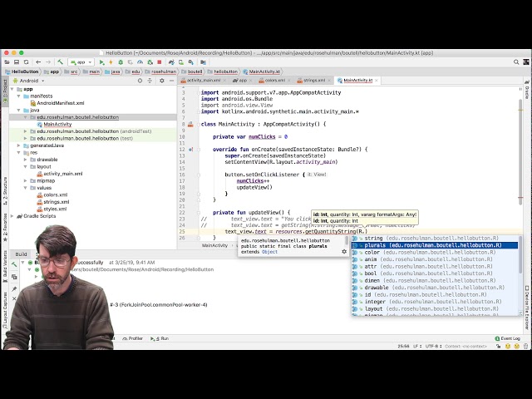The image size is (532, 399).
Task: Collapse the manifests folder
Action: (x=19, y=96)
